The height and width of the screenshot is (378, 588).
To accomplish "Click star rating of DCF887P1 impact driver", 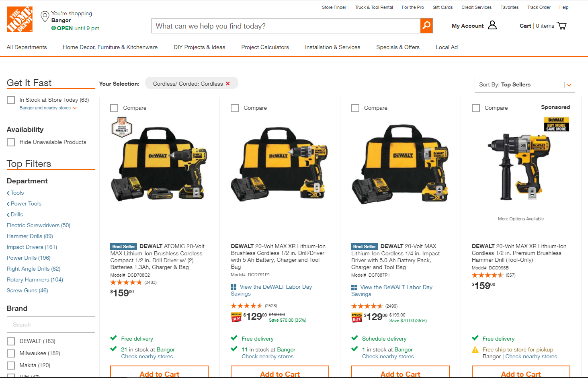I will pyautogui.click(x=367, y=306).
